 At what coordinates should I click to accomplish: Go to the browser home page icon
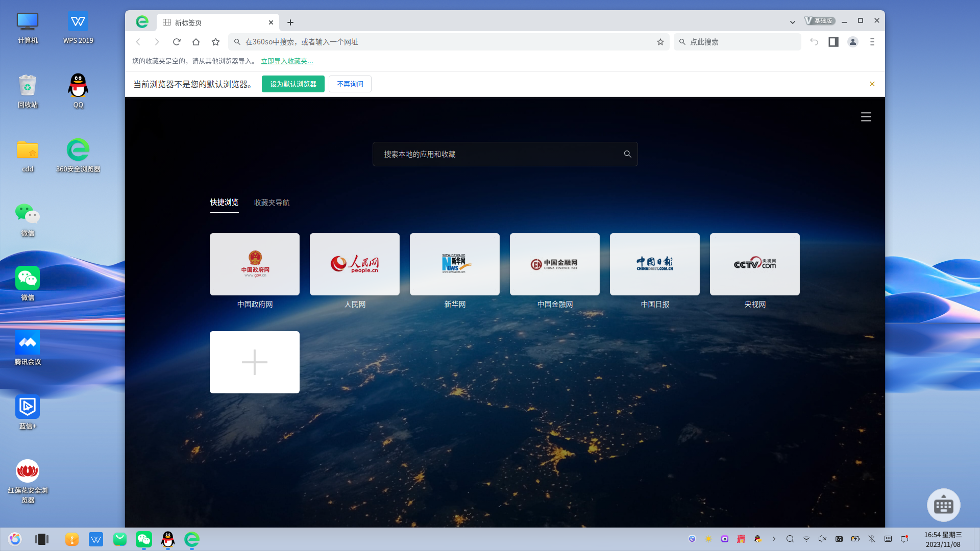pyautogui.click(x=196, y=42)
